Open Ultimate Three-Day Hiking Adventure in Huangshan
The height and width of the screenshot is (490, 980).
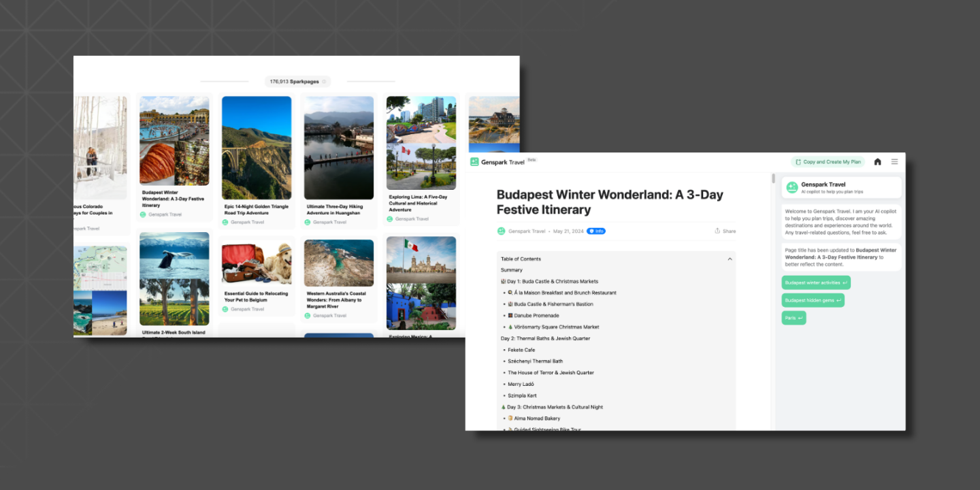(335, 210)
